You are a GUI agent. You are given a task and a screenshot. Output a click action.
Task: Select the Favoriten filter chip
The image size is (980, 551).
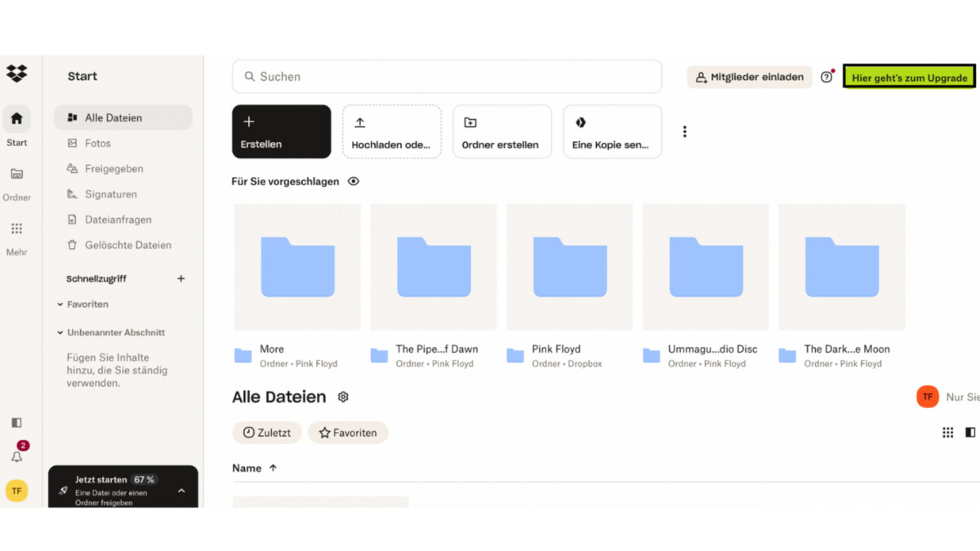click(x=348, y=433)
